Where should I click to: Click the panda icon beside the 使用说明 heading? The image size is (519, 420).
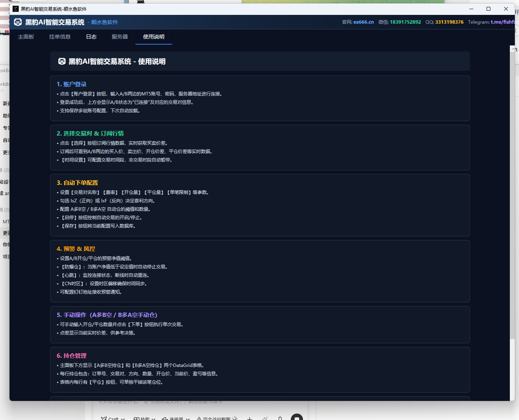[x=62, y=61]
